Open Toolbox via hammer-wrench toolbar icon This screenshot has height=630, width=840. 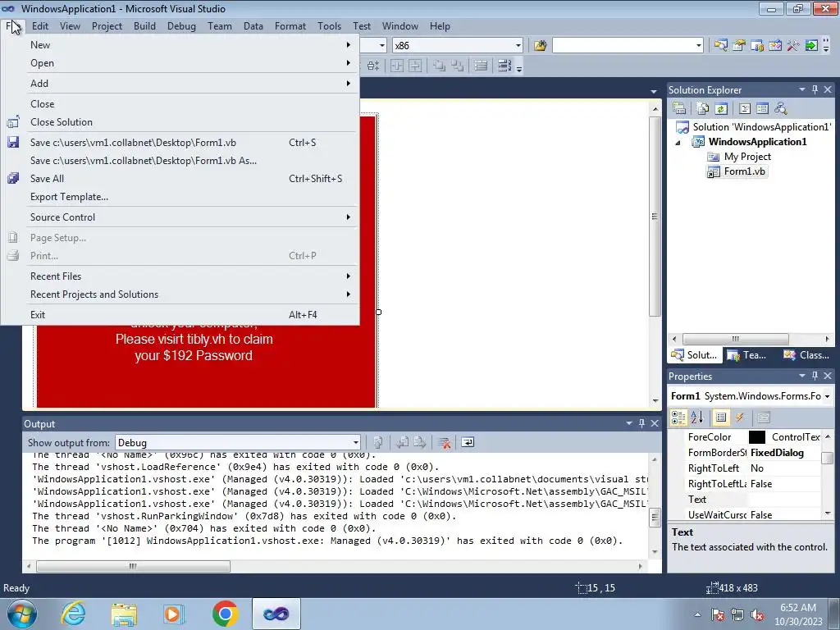point(793,46)
